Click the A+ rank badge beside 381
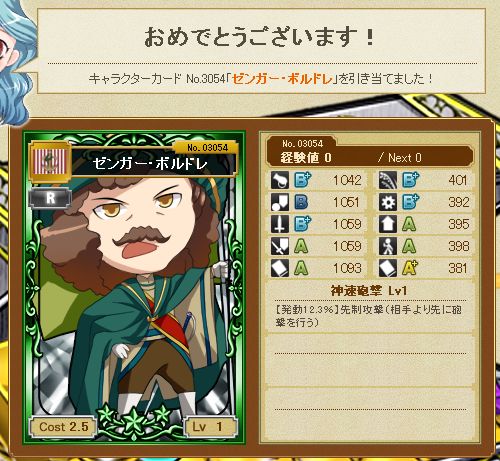 [x=409, y=268]
